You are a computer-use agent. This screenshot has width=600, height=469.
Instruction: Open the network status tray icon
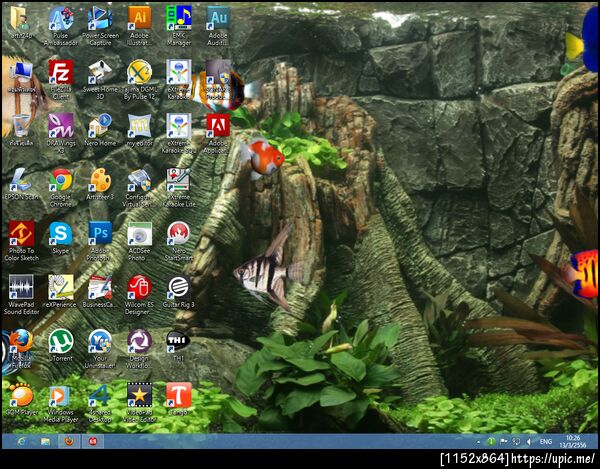point(516,442)
